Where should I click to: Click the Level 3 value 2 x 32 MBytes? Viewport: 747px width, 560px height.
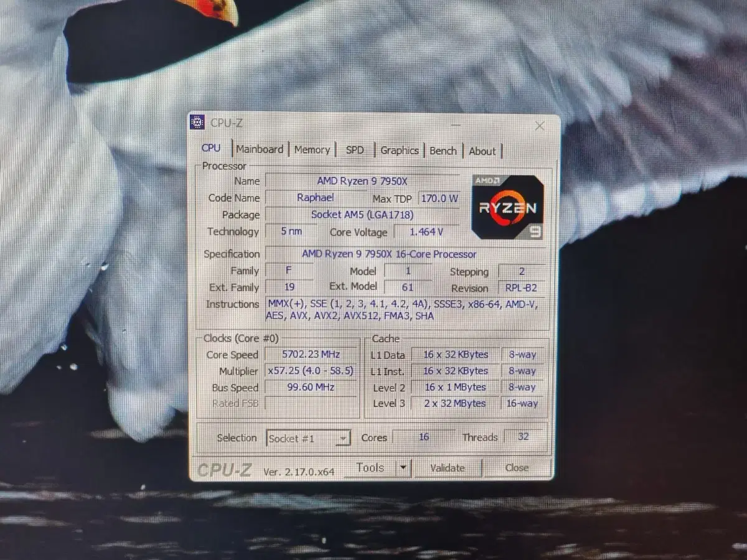pos(456,403)
